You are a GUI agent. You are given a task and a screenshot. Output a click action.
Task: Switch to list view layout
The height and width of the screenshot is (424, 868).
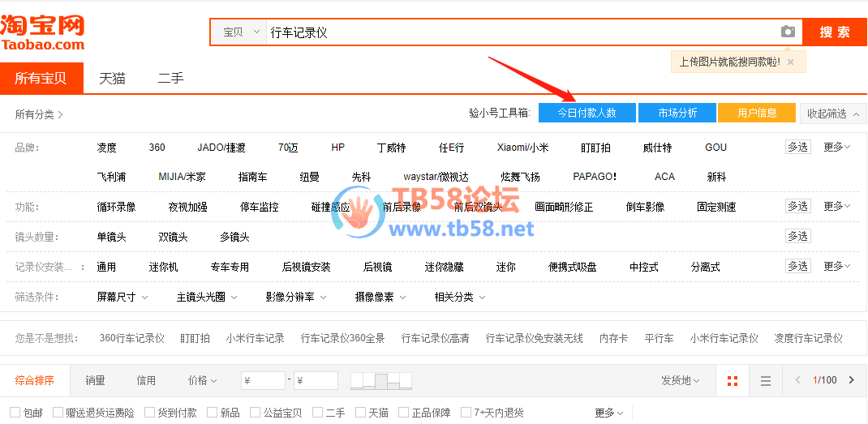coord(765,380)
